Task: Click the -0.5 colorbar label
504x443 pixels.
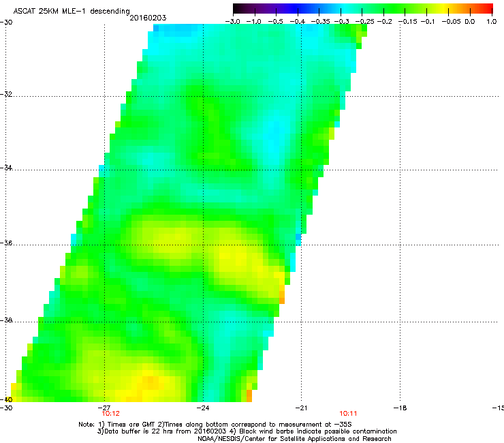Action: pos(275,22)
